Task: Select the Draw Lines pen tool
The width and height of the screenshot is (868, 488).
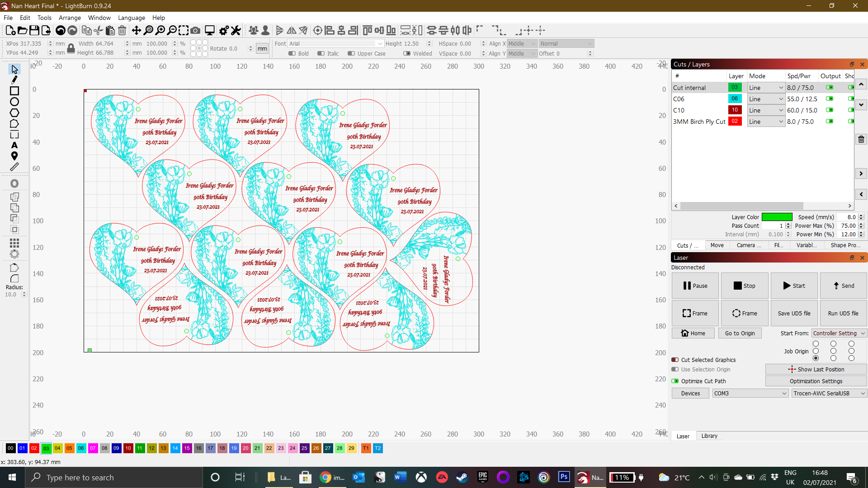Action: tap(14, 80)
